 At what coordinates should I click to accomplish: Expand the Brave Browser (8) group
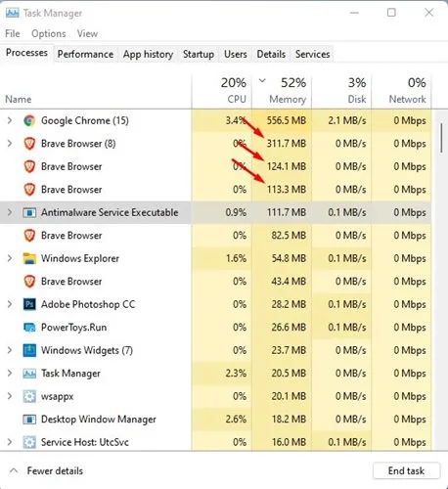[10, 144]
